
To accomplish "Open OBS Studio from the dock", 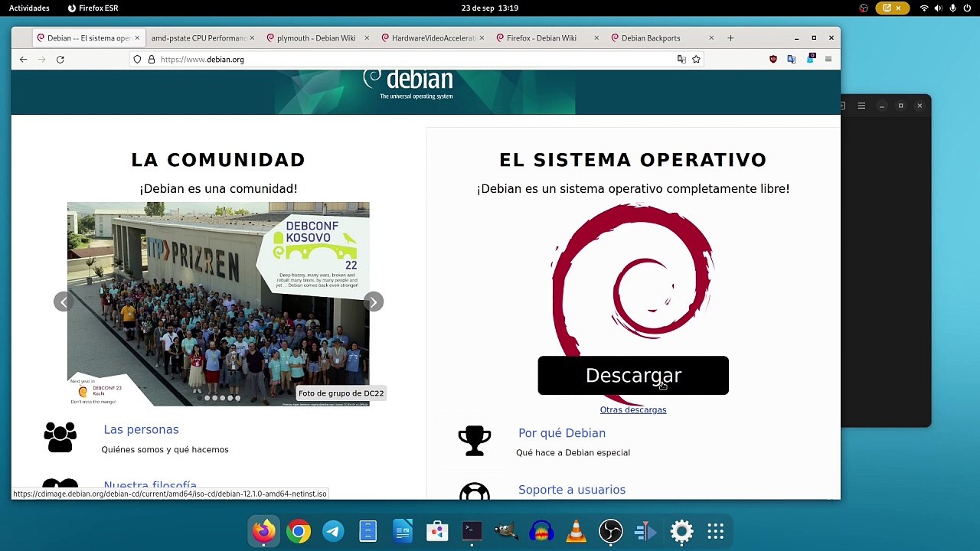I will coord(611,531).
